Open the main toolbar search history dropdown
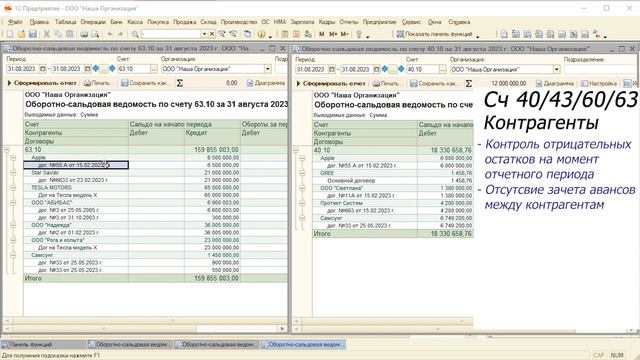Viewport: 640px width, 360px height. tap(204, 34)
